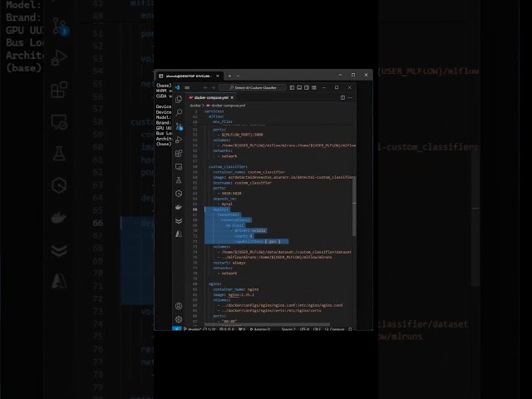Select the terminal window's DESKTOP tab

[189, 76]
